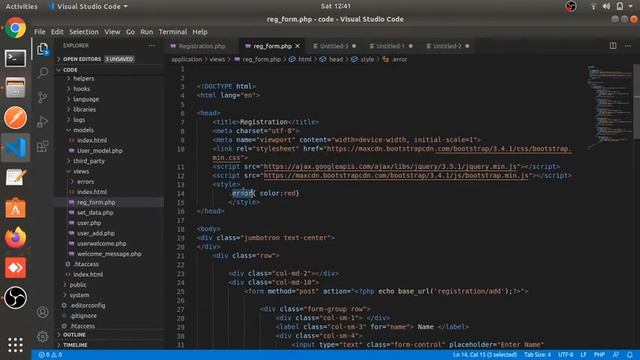Click the views segment in breadcrumbs
The width and height of the screenshot is (640, 360).
tap(217, 60)
